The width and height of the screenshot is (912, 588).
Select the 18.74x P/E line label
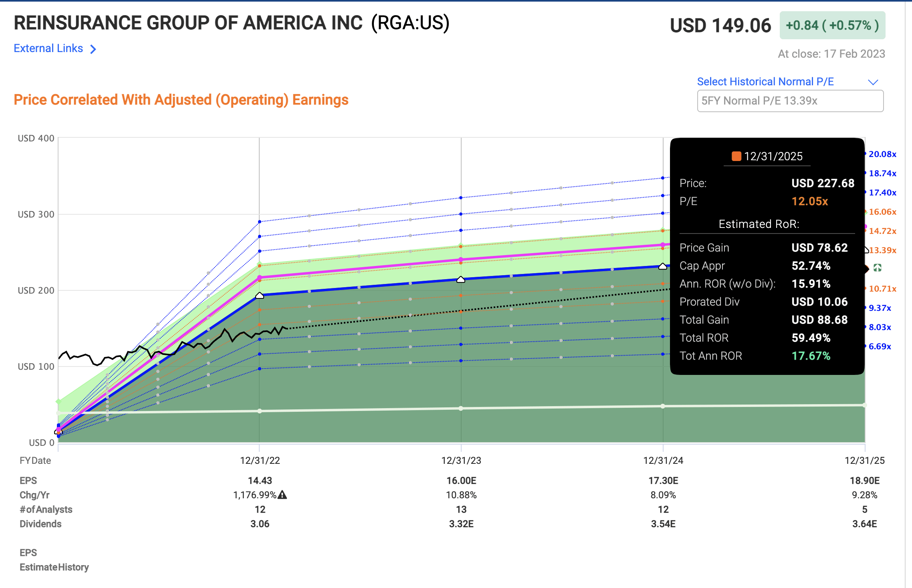point(882,173)
